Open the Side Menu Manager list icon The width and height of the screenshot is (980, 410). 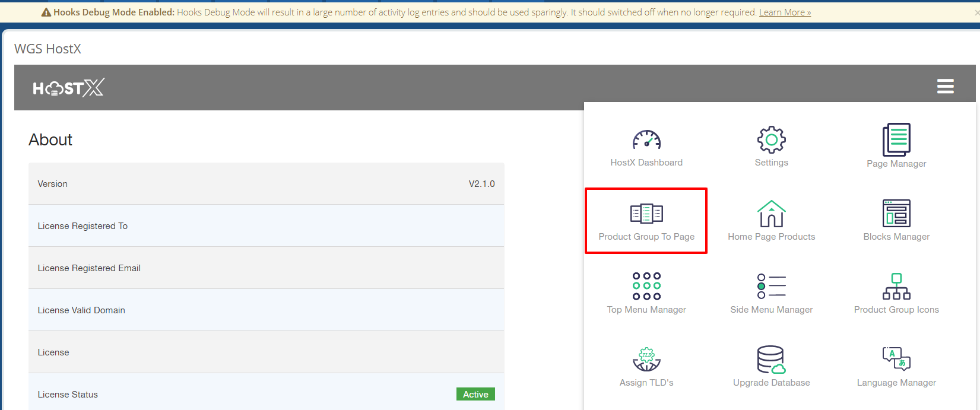pos(772,286)
